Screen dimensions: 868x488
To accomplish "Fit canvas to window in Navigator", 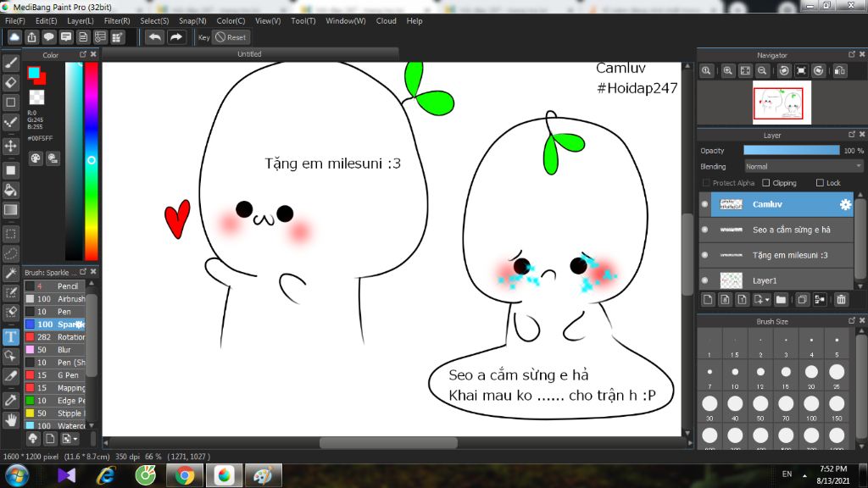I will tap(745, 71).
